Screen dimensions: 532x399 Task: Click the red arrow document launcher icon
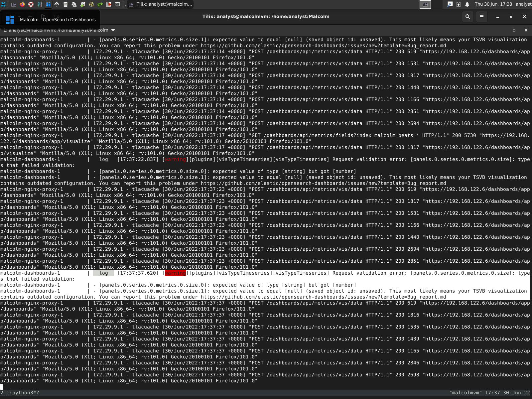109,4
